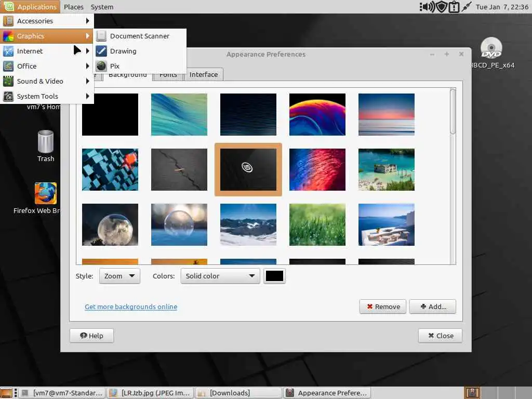Image resolution: width=532 pixels, height=399 pixels.
Task: Click the shield security tray icon
Action: (442, 7)
